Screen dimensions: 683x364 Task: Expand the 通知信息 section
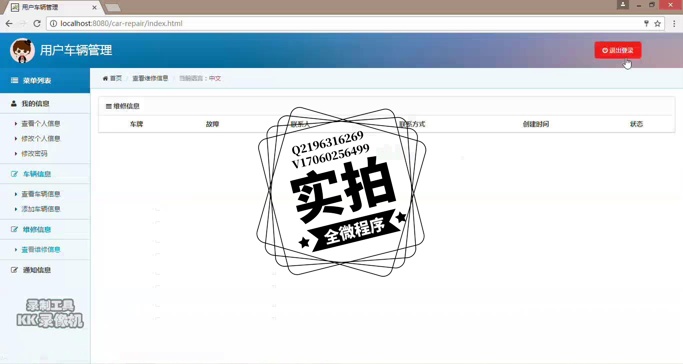pos(45,270)
